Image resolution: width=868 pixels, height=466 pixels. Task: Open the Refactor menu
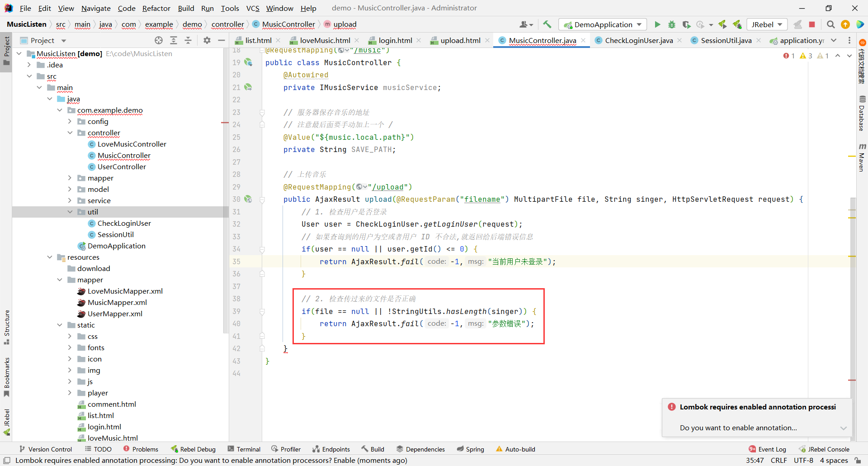pyautogui.click(x=156, y=8)
